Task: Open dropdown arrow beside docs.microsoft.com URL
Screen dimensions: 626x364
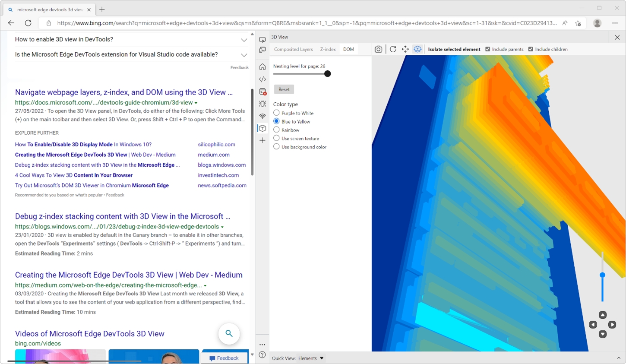Action: pyautogui.click(x=196, y=103)
